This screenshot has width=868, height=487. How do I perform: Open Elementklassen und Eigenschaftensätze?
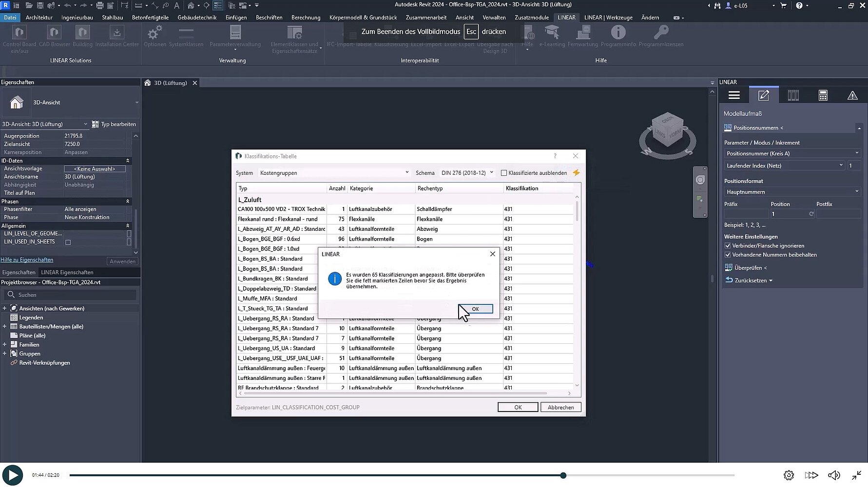pos(294,33)
